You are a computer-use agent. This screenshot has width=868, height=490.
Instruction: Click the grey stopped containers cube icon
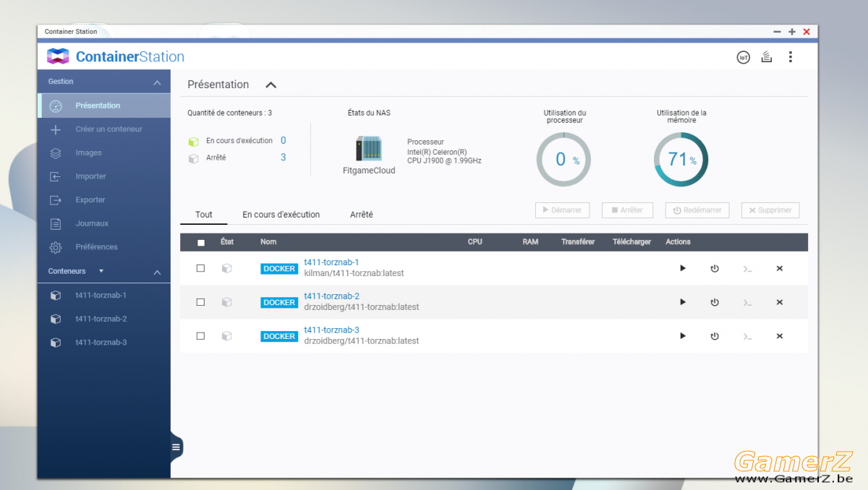(x=193, y=158)
